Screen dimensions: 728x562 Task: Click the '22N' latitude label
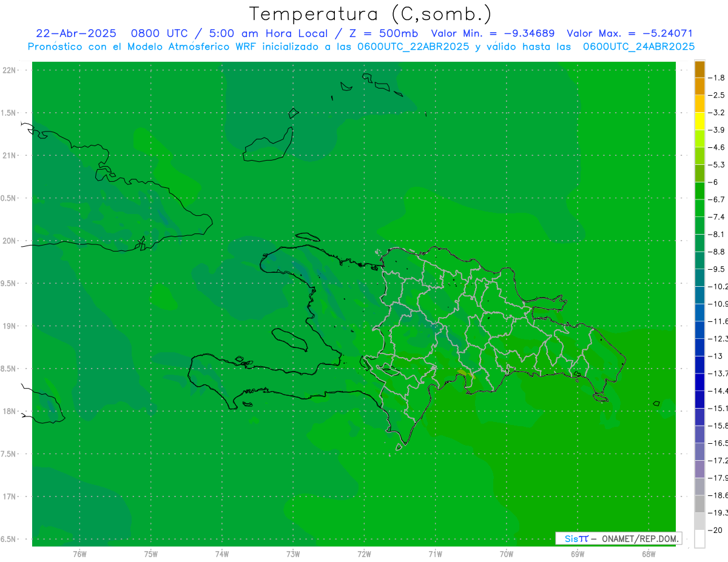pos(10,70)
